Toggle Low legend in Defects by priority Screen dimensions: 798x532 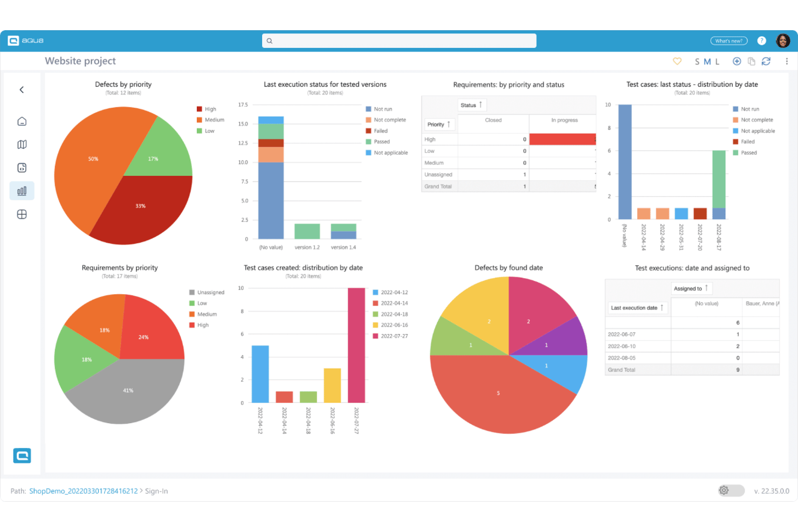[205, 131]
